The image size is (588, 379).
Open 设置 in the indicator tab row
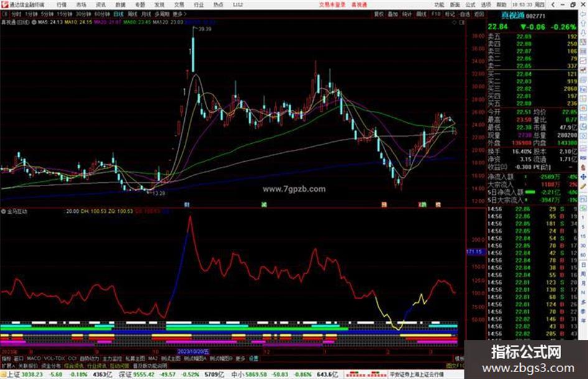pos(253,358)
